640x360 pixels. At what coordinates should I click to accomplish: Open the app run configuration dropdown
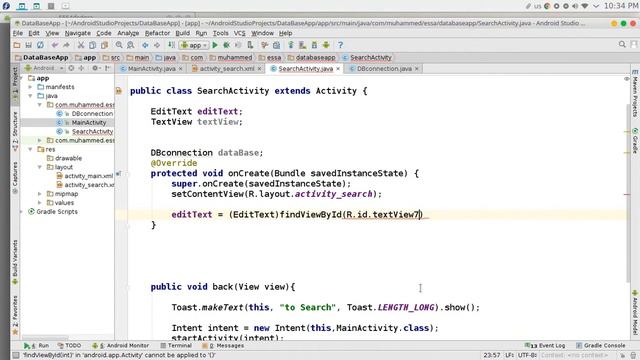pos(194,45)
